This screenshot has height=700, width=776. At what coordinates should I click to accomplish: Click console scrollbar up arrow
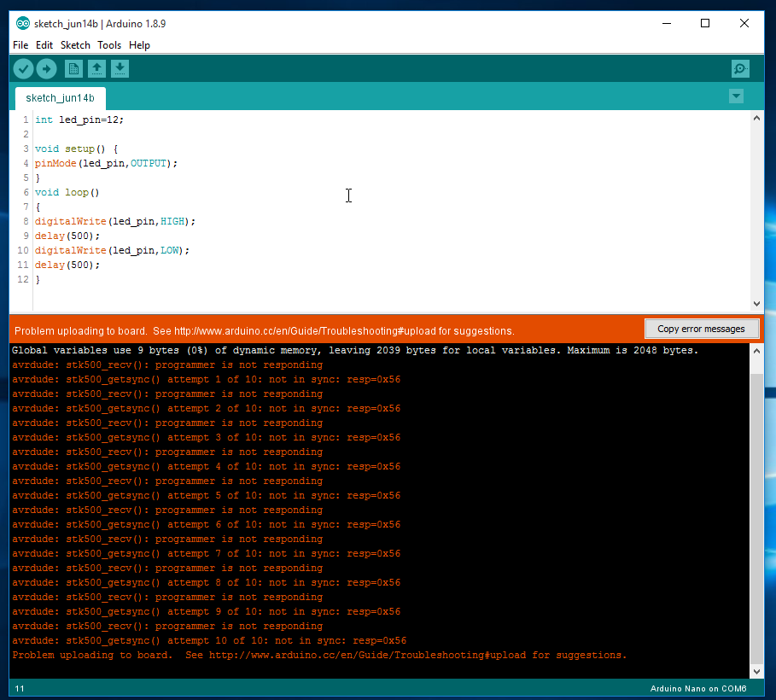click(756, 351)
